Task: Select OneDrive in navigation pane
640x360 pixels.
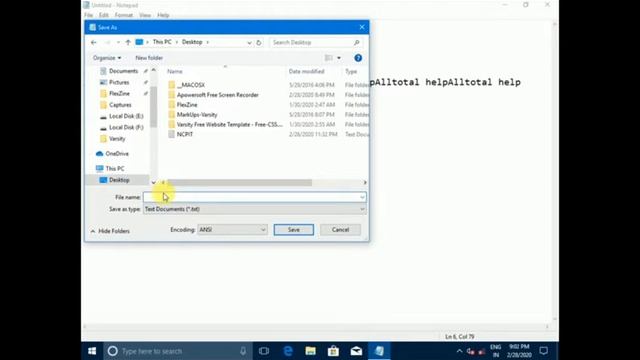Action: tap(117, 154)
